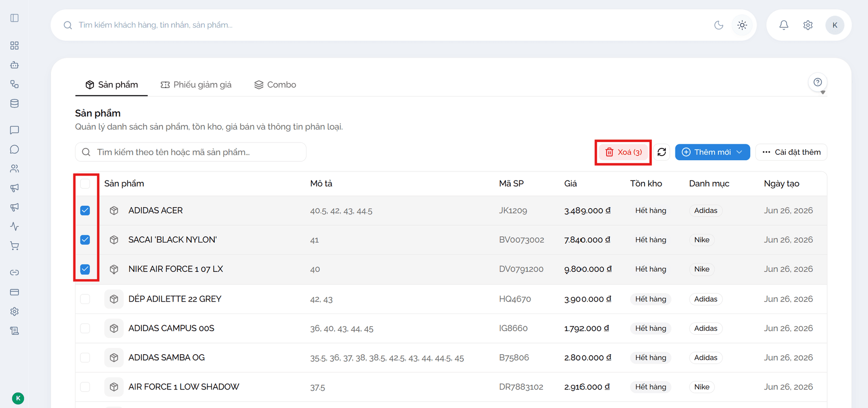Open the round chat bubble icon in sidebar
Viewport: 868px width, 408px height.
pos(14,149)
